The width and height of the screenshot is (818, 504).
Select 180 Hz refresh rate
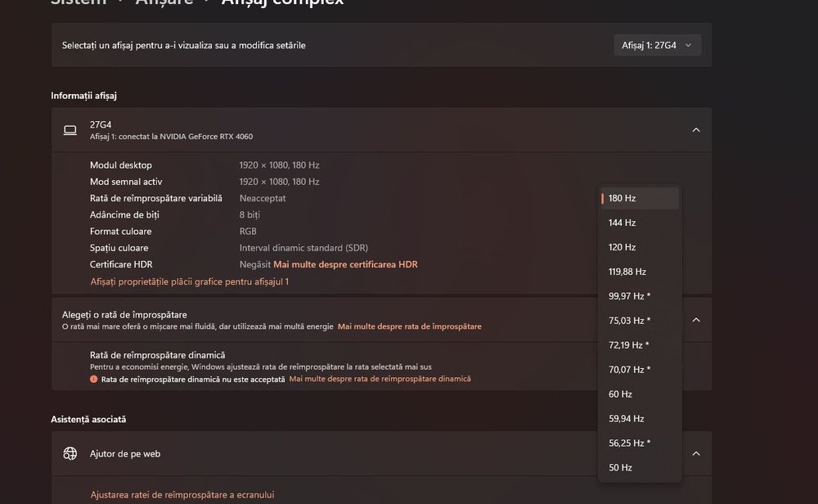[640, 198]
